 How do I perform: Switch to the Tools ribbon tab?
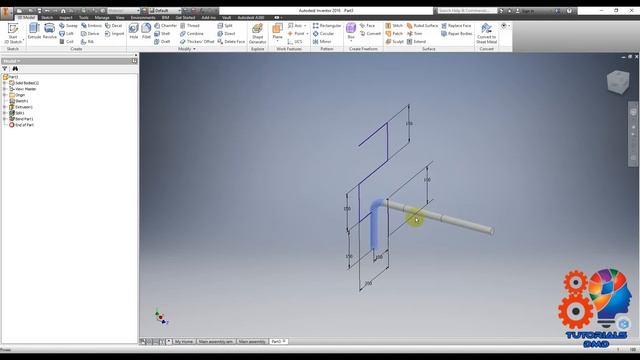(84, 18)
